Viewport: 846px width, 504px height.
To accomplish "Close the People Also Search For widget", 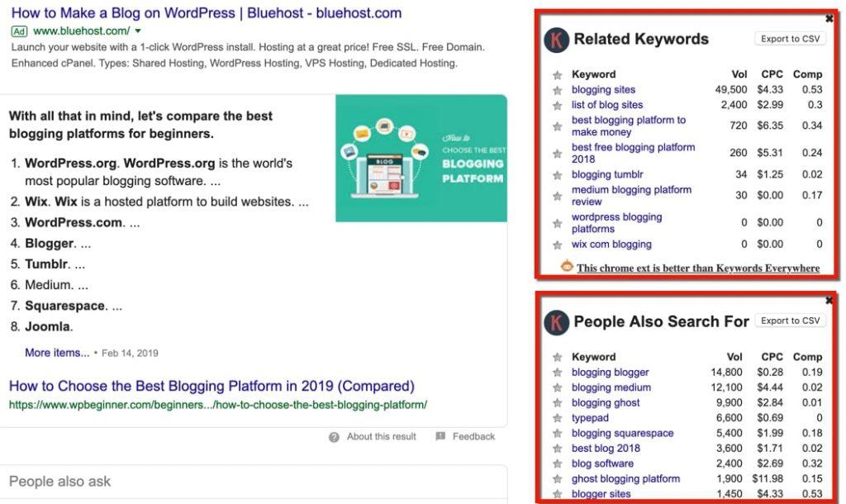I will pos(829,300).
